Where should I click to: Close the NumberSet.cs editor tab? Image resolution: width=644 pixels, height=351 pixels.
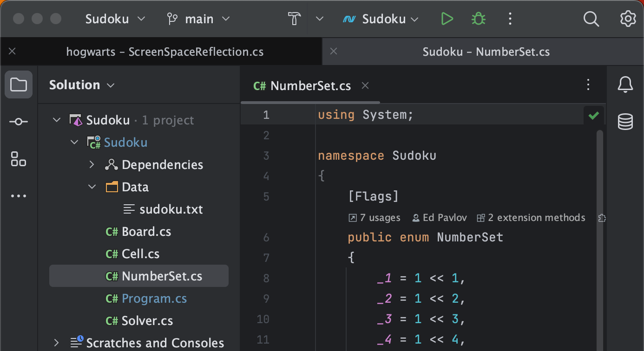(365, 85)
